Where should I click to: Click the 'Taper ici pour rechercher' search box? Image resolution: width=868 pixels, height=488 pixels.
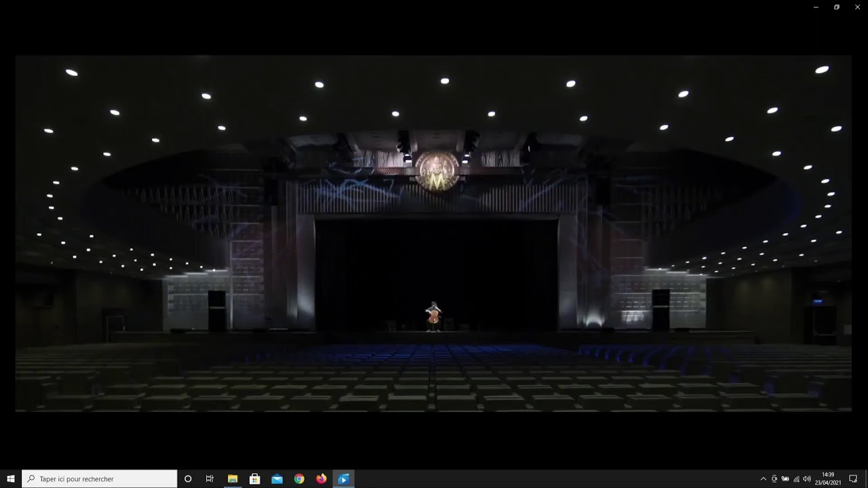pos(100,479)
